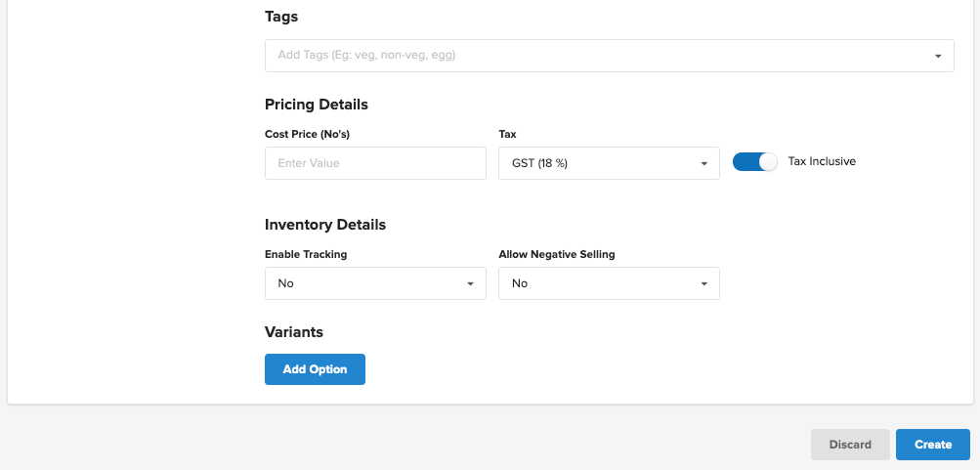Image resolution: width=980 pixels, height=470 pixels.
Task: Click the Cost Price (No's) label
Action: [307, 133]
